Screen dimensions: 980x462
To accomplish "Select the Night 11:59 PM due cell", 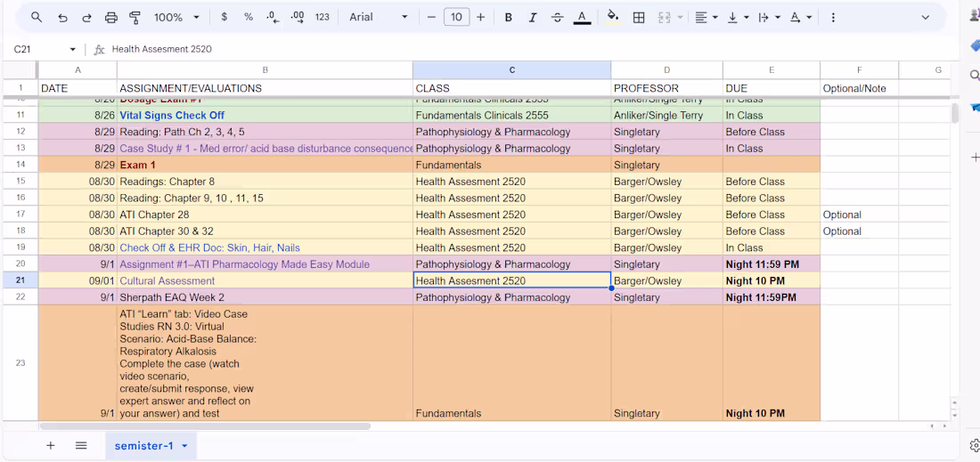I will pyautogui.click(x=772, y=264).
